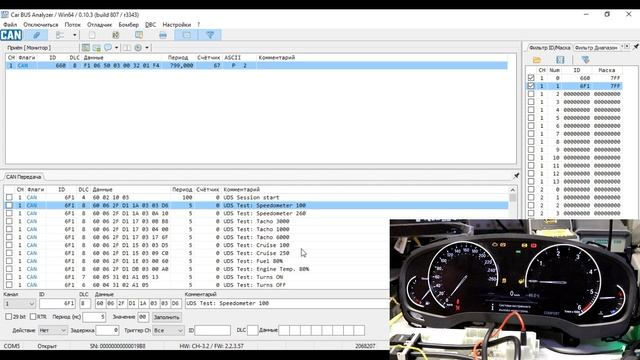
Task: Click the Период (мс) input field
Action: [94, 317]
